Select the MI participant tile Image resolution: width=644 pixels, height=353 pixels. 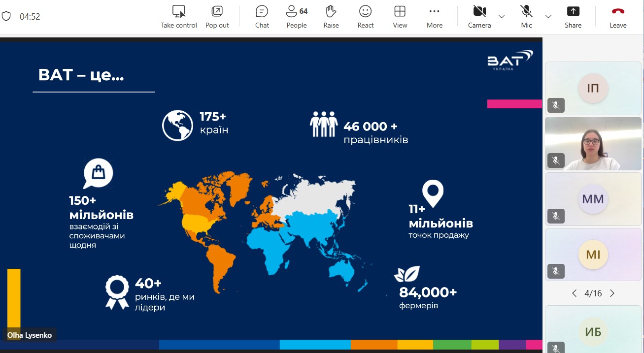(593, 255)
